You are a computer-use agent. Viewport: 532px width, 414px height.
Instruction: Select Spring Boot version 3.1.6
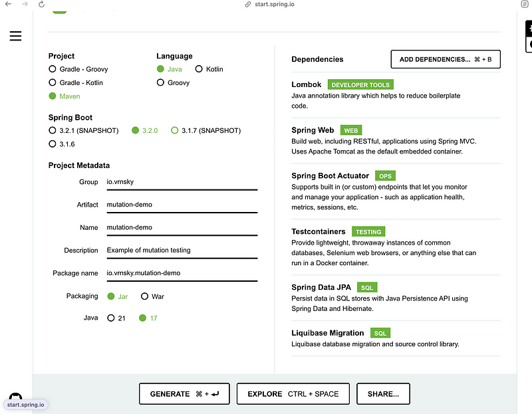(53, 144)
